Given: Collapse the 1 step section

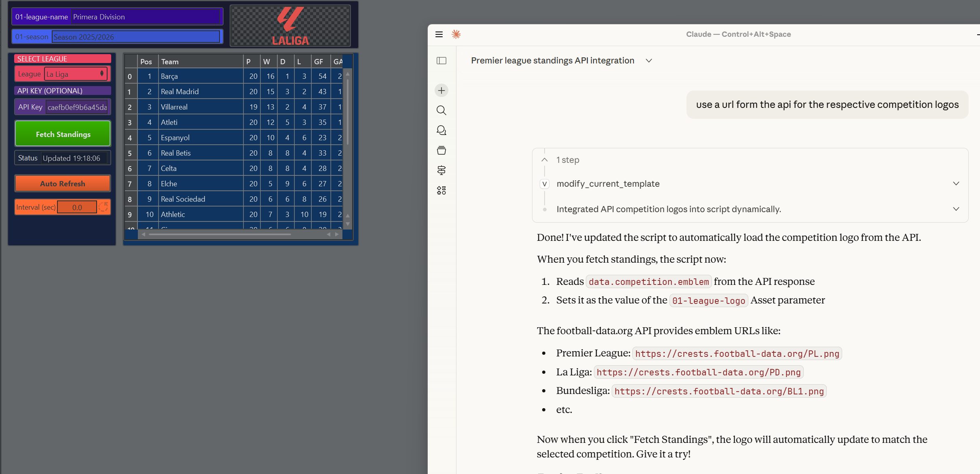Looking at the screenshot, I should point(545,160).
